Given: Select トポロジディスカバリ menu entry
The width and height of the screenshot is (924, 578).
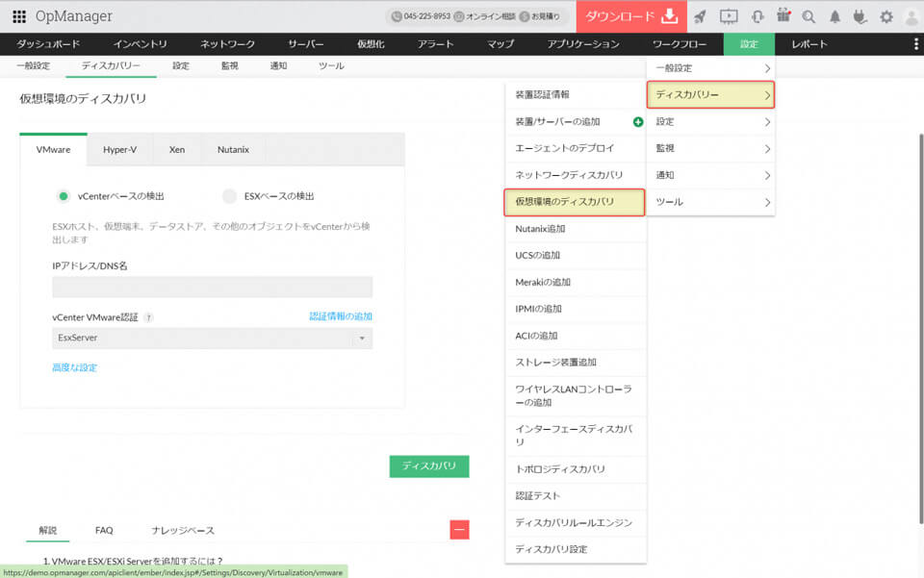Looking at the screenshot, I should (x=576, y=469).
